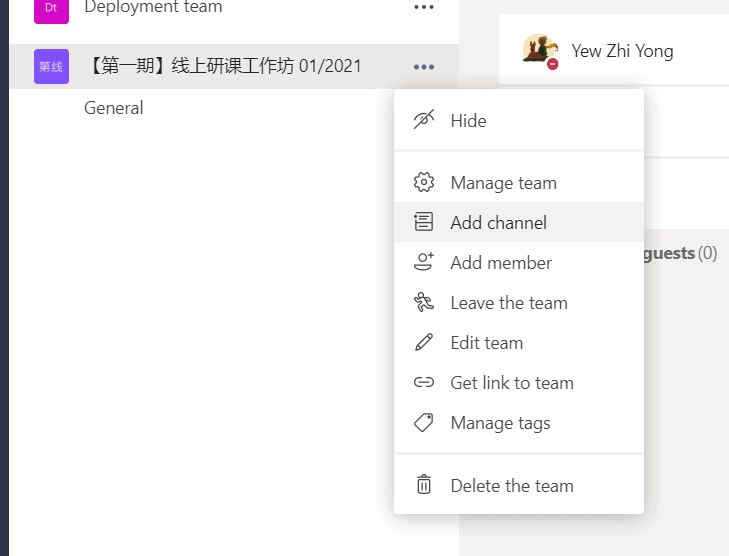Open the General channel
The height and width of the screenshot is (556, 729).
(114, 108)
